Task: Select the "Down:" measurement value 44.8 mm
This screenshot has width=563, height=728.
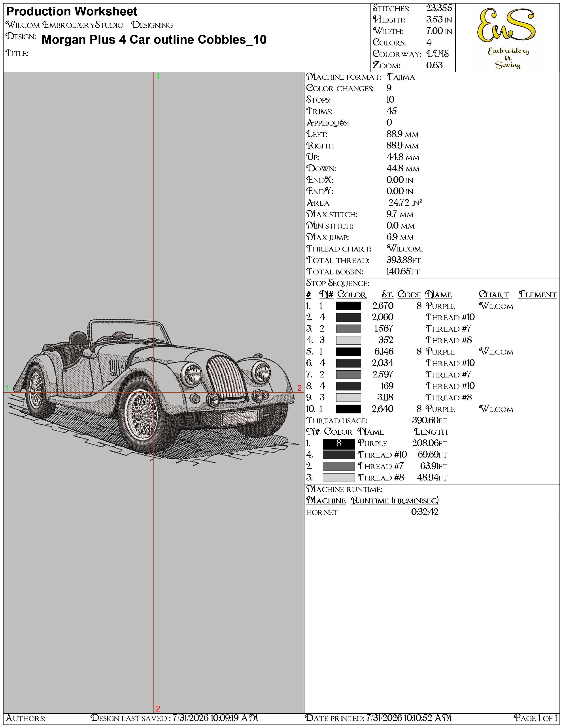Action: pos(403,168)
